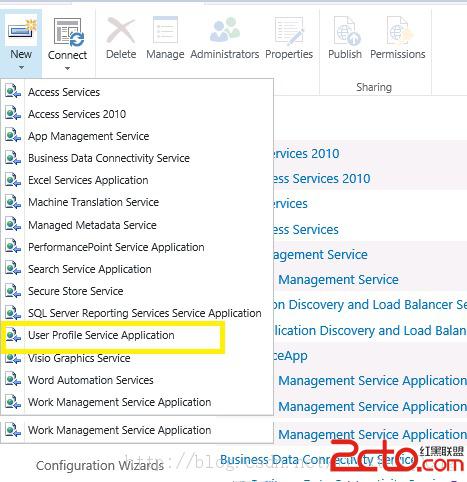
Task: Choose Word Automation Services entry
Action: coord(90,380)
